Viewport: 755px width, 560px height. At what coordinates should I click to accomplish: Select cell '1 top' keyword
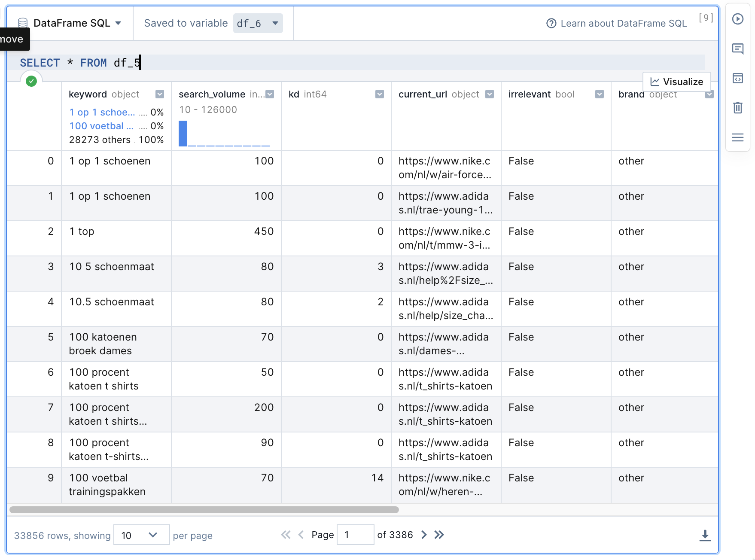(116, 238)
